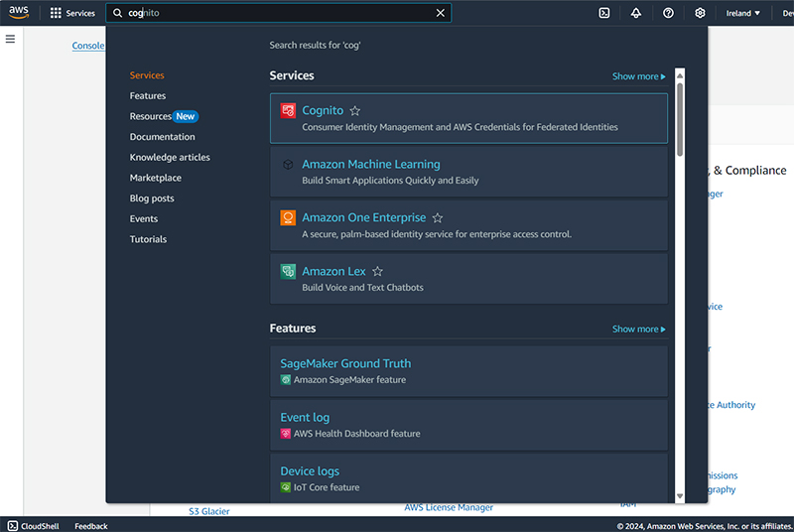Select the Features filter category

147,95
